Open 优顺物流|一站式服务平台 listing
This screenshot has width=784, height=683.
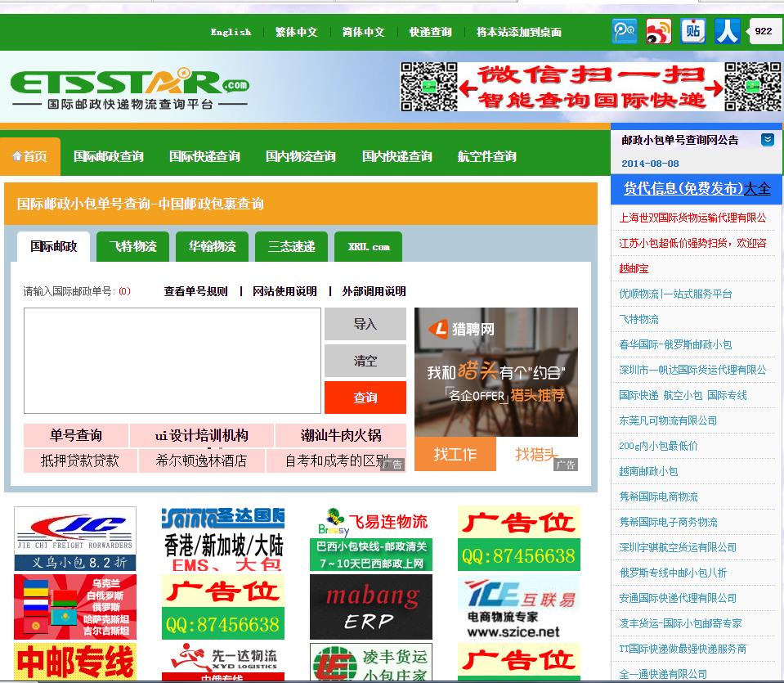[x=675, y=294]
